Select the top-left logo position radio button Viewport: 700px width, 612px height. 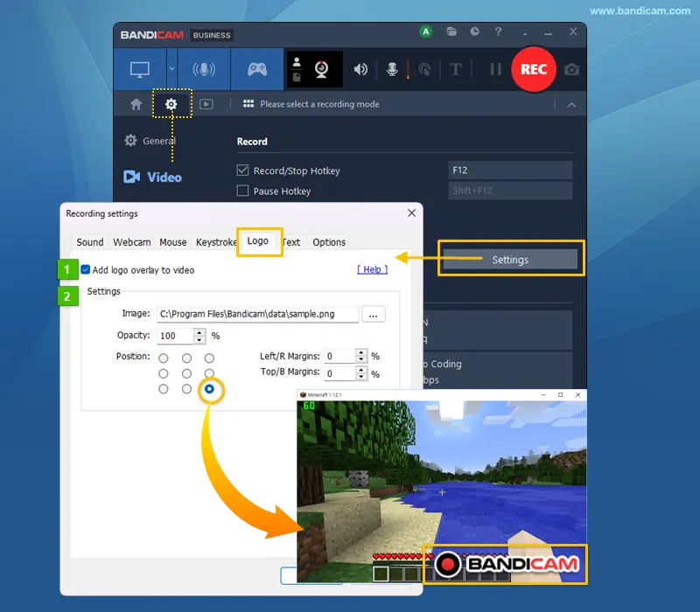pyautogui.click(x=164, y=358)
